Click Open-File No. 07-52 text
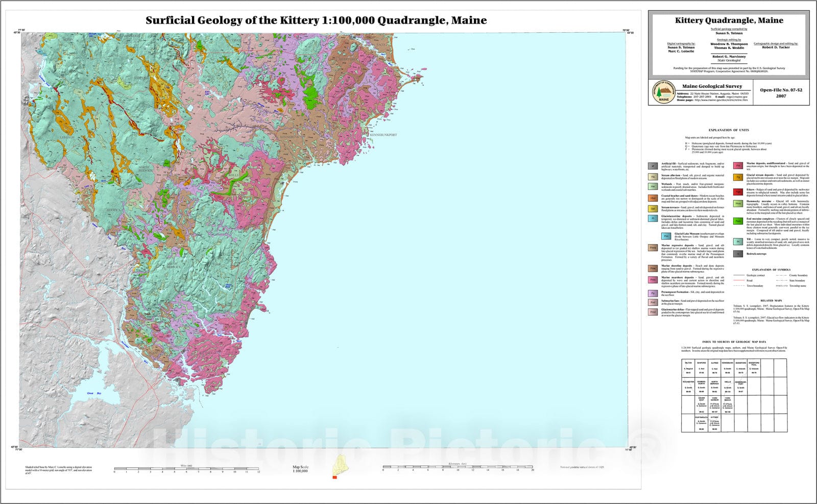The width and height of the screenshot is (817, 504). point(781,90)
